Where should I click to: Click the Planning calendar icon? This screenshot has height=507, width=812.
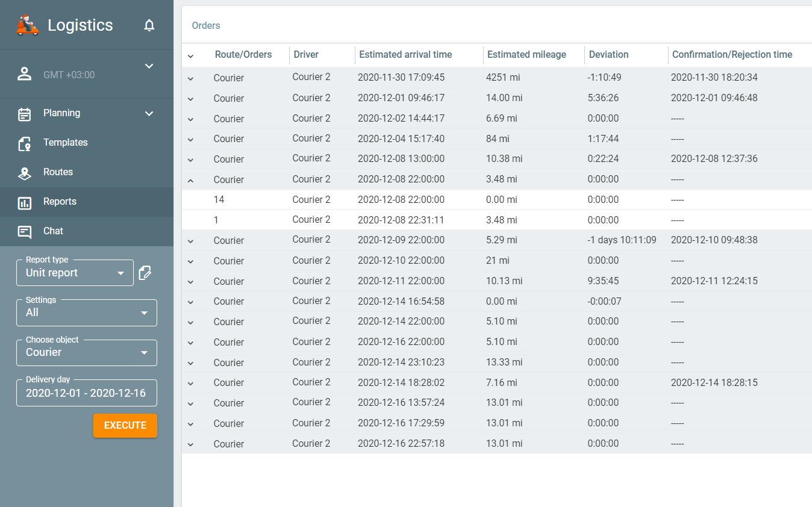pyautogui.click(x=25, y=114)
